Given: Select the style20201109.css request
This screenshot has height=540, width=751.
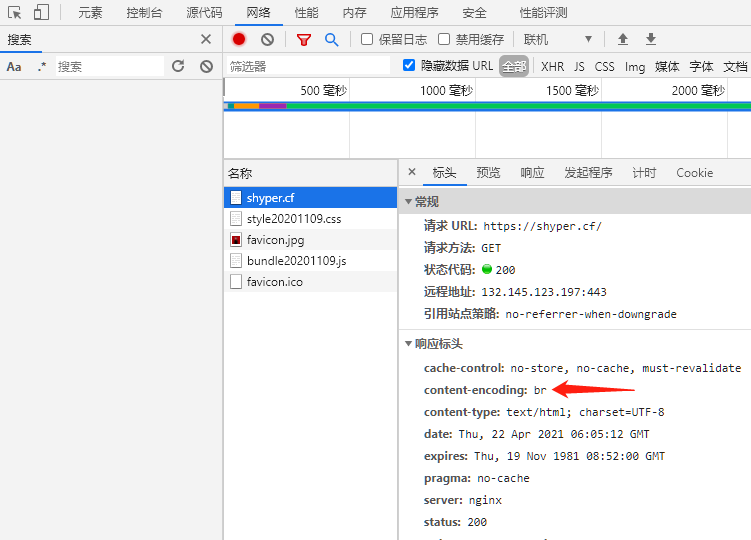Looking at the screenshot, I should (310, 218).
